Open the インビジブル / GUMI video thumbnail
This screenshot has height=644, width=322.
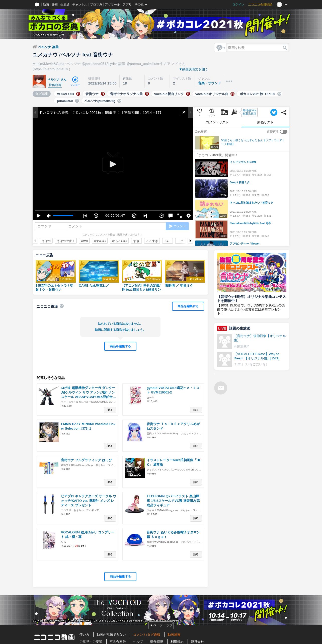[x=211, y=168]
